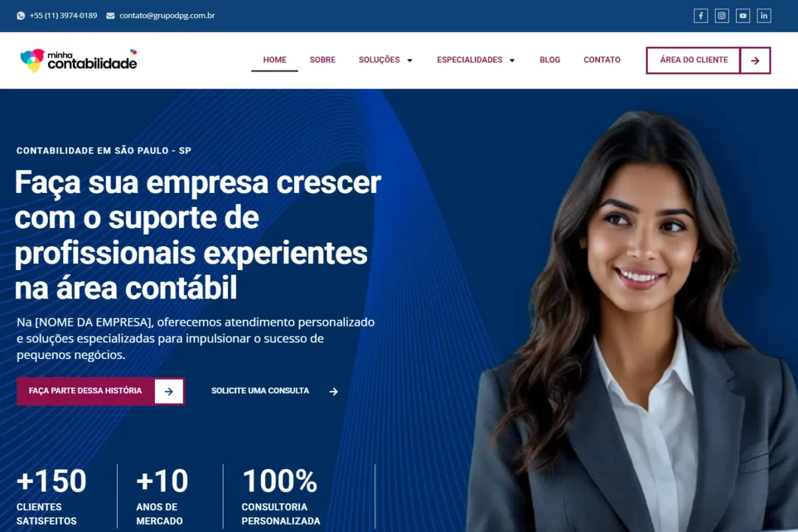This screenshot has height=532, width=798.
Task: Open the Soluções menu
Action: click(x=379, y=60)
